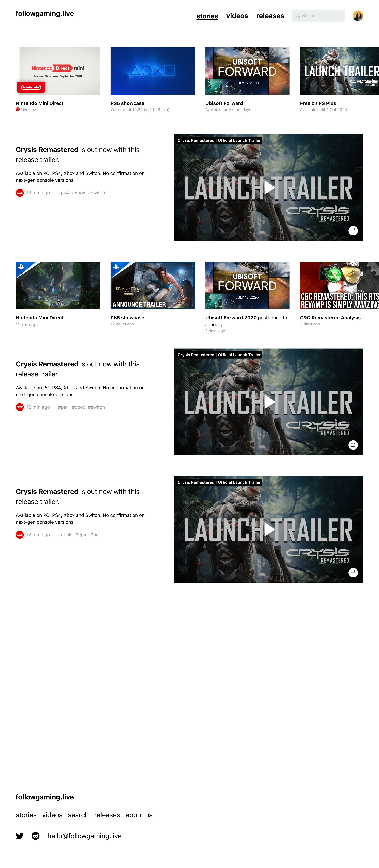Click #switch tag on second story
Image resolution: width=379 pixels, height=868 pixels.
point(96,407)
